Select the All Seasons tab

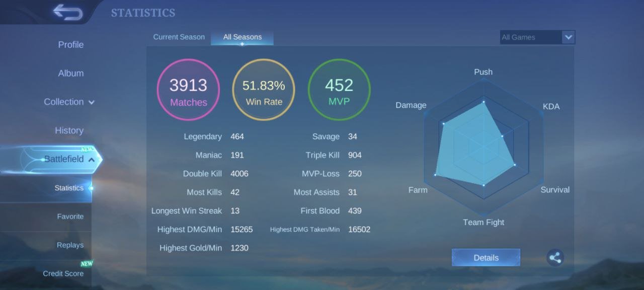click(242, 37)
